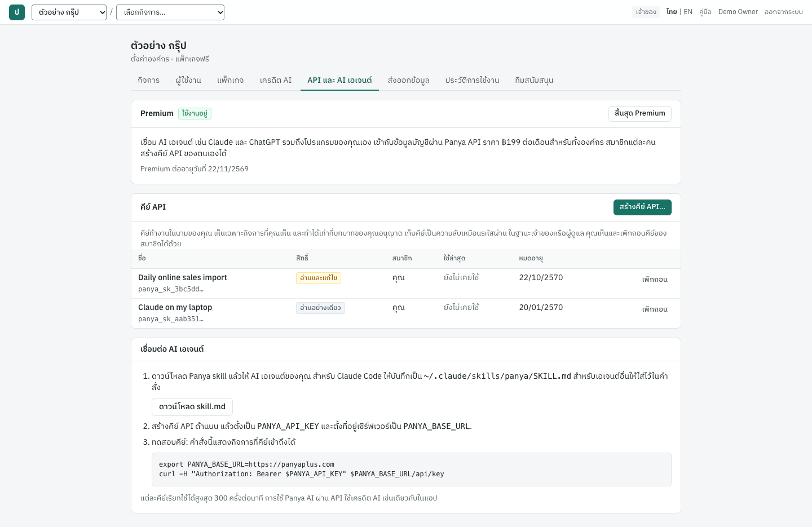Image resolution: width=812 pixels, height=527 pixels.
Task: Click the ดาวน์โหลด skill.md button
Action: (192, 407)
